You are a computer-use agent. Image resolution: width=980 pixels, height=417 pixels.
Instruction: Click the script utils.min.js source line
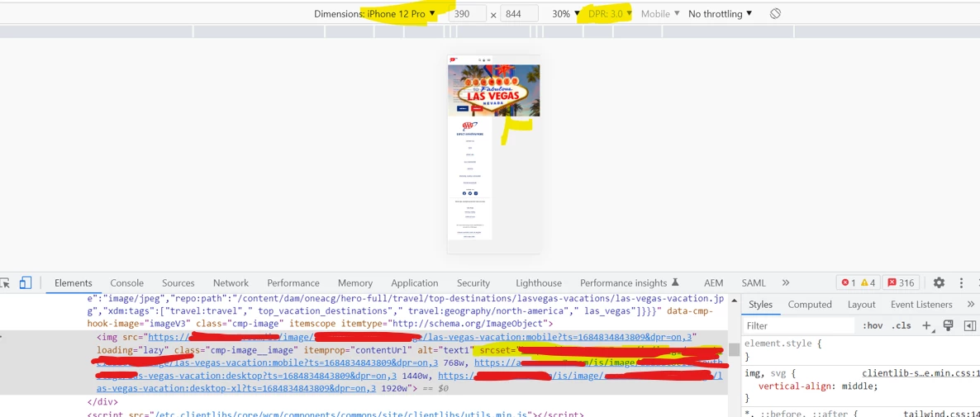(335, 414)
